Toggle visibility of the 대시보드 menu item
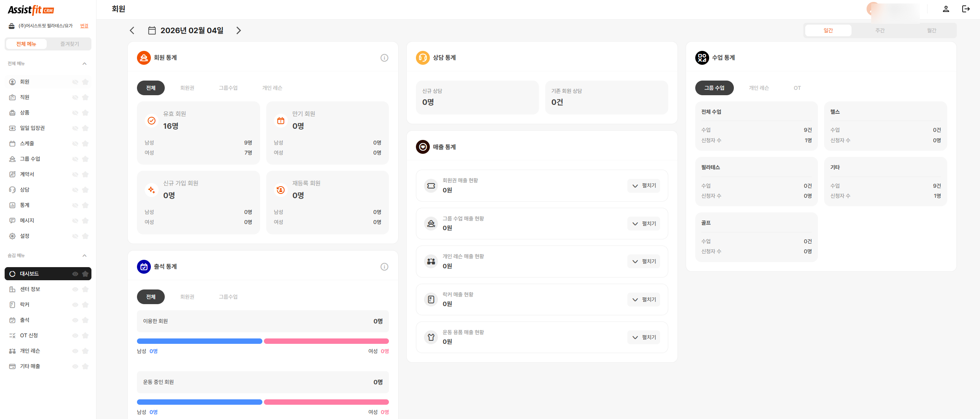Viewport: 980px width, 419px height. [74, 274]
